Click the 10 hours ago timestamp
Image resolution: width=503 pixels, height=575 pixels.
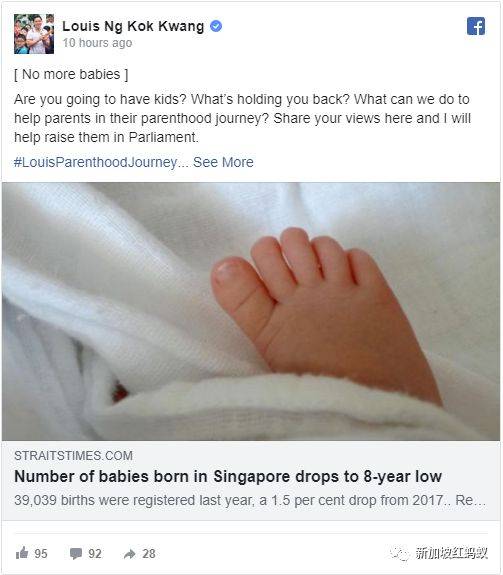click(x=97, y=43)
